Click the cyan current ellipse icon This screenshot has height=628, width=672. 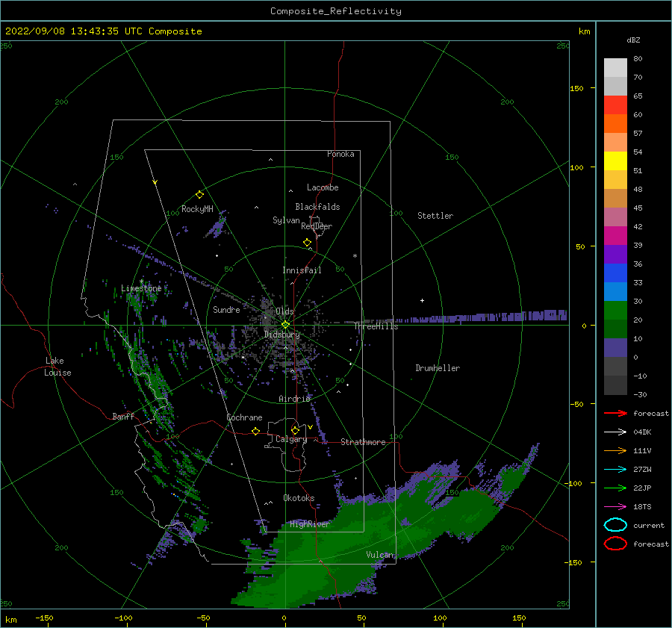pyautogui.click(x=615, y=525)
